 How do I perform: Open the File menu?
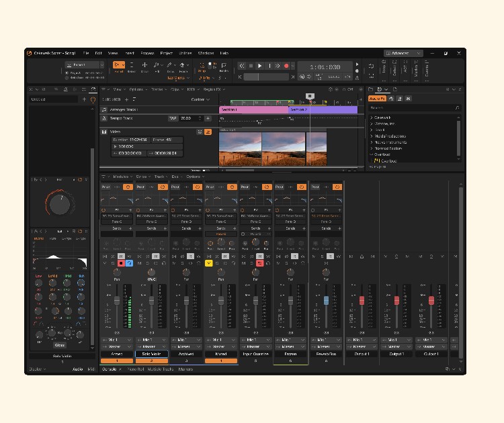86,53
